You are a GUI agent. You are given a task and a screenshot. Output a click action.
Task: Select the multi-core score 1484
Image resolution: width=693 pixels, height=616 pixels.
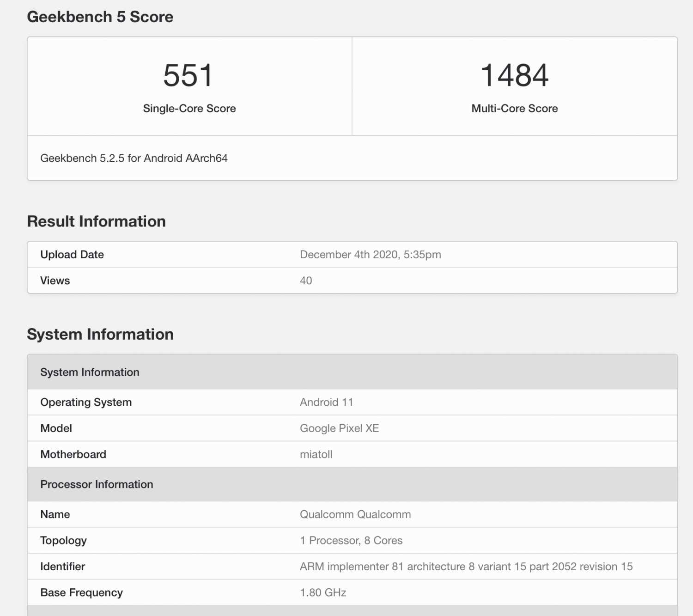click(515, 75)
